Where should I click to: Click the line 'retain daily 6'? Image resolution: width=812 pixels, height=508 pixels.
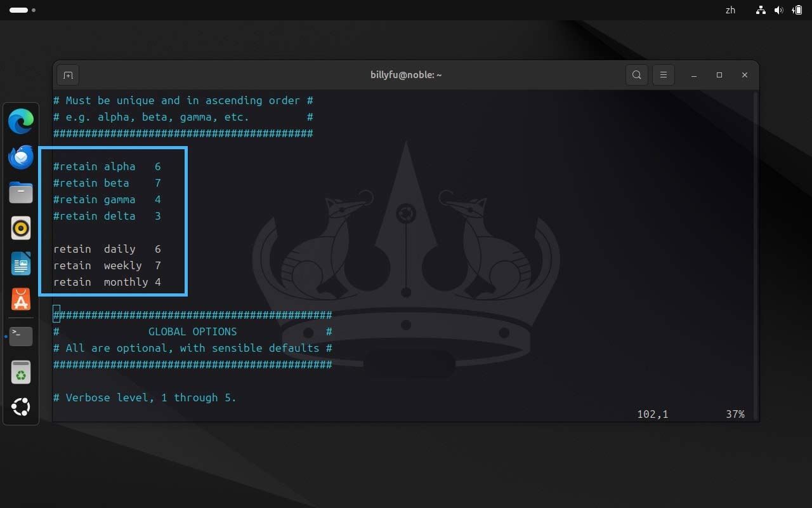[x=107, y=249]
